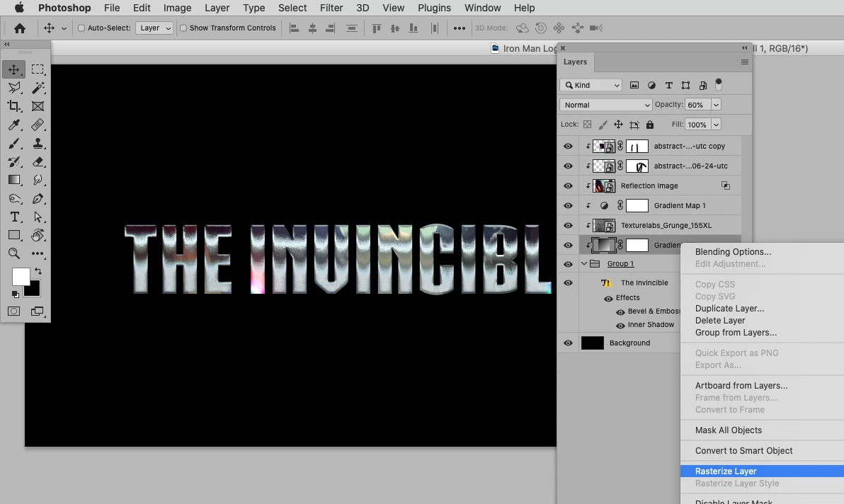Change the screen mode
The height and width of the screenshot is (504, 844).
pos(37,311)
